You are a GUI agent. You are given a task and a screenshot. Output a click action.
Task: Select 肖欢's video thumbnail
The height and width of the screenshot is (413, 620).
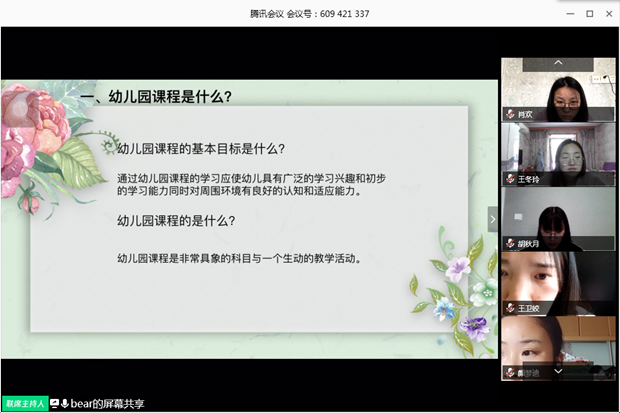[x=558, y=89]
